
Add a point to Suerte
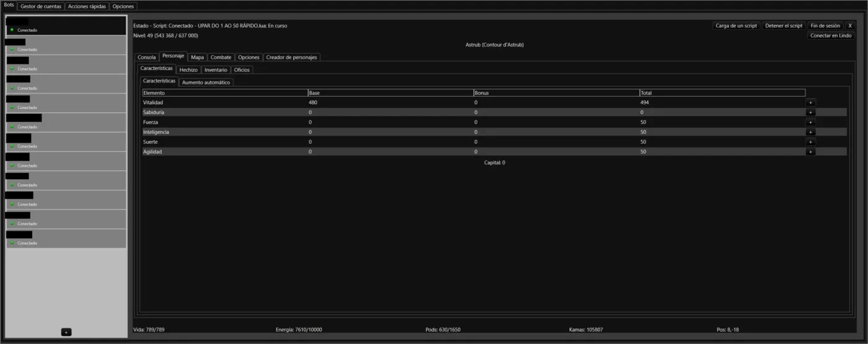point(810,142)
